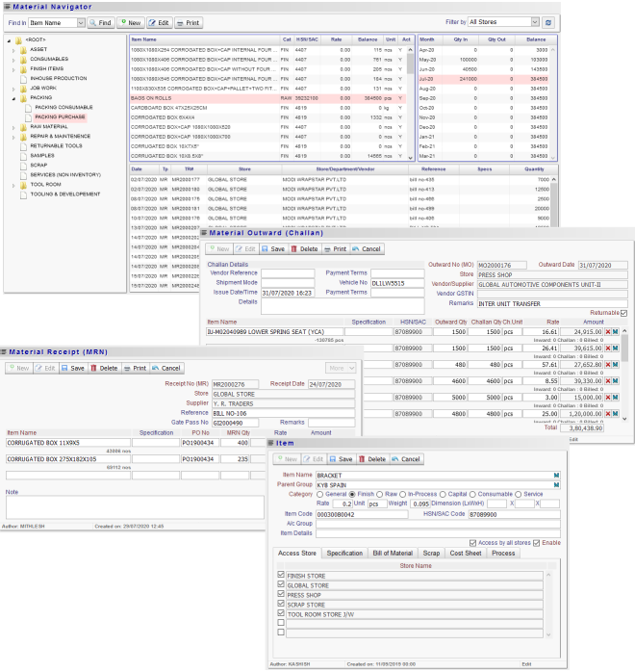Click Edit in Material Navigator toolbar
This screenshot has width=635, height=672.
159,23
